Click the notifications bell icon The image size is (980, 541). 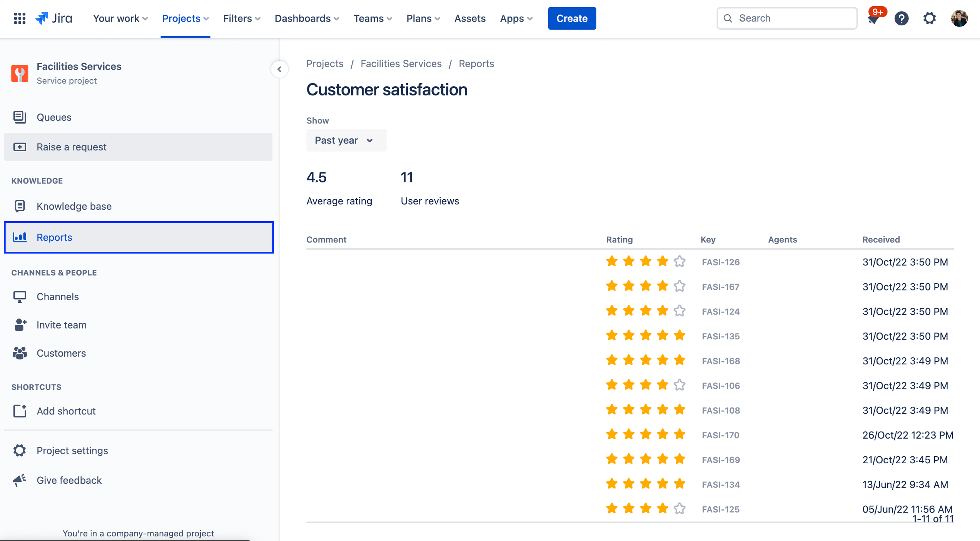point(873,18)
